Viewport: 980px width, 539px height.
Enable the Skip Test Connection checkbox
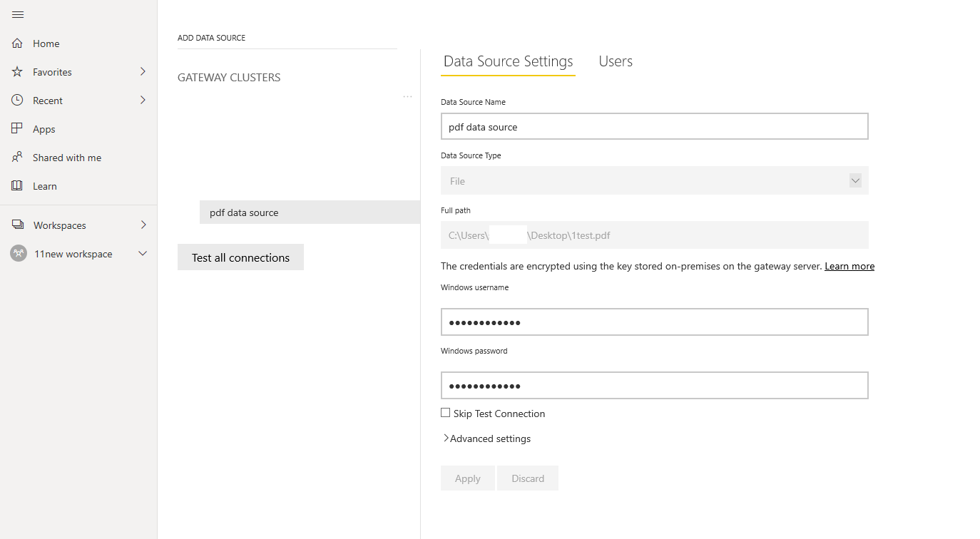(x=446, y=413)
